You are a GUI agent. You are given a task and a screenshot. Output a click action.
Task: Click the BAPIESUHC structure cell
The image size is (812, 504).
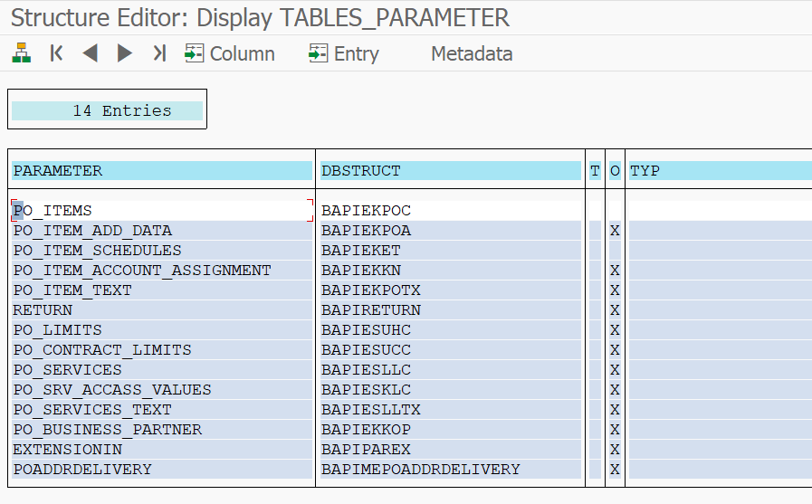click(451, 330)
